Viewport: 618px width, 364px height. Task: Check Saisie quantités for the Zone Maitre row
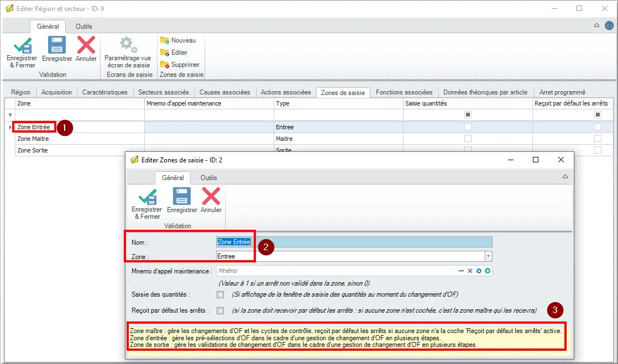click(x=468, y=138)
